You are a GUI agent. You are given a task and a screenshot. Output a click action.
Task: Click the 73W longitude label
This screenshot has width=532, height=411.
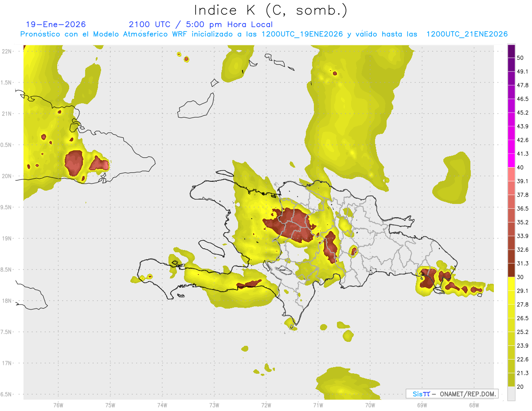coord(214,405)
